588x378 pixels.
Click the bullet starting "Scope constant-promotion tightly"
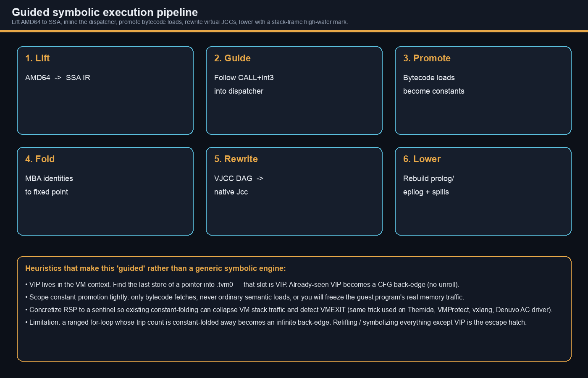click(244, 297)
